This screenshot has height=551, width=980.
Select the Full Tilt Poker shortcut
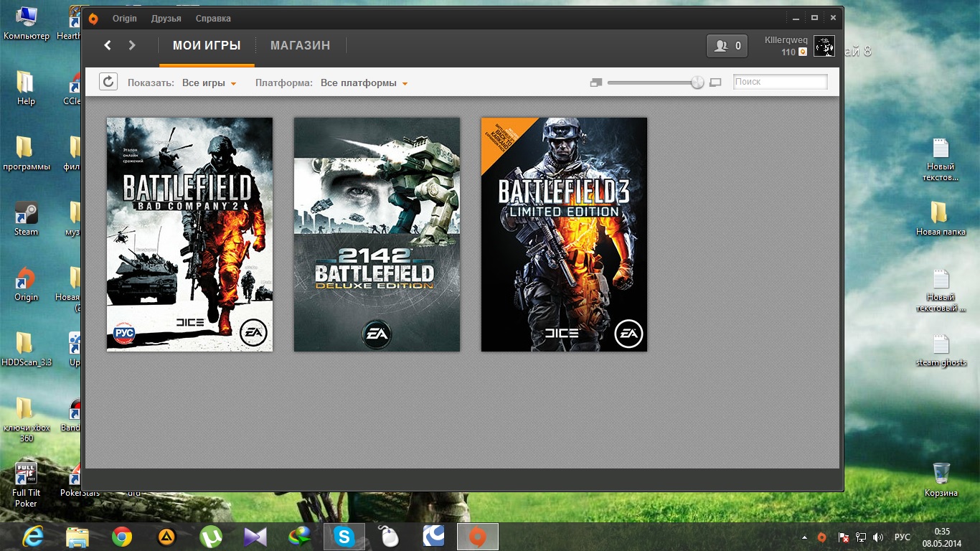click(x=27, y=484)
